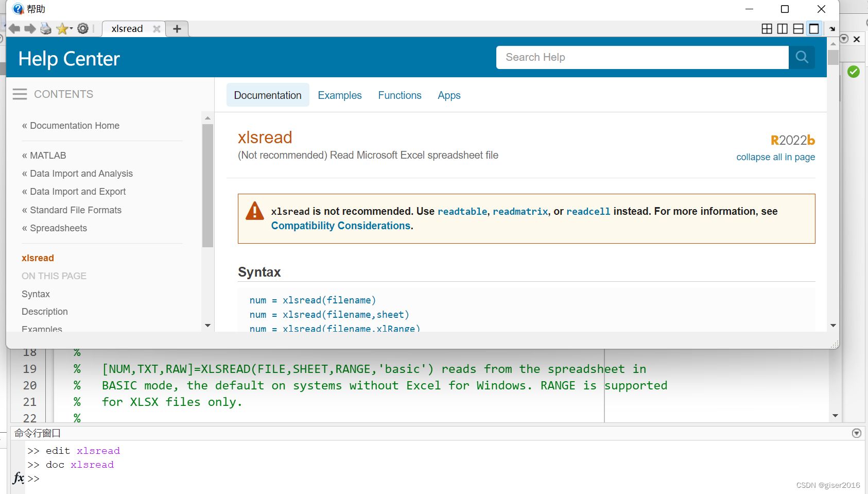Open Compatibility Considerations link
The width and height of the screenshot is (868, 494).
click(341, 226)
